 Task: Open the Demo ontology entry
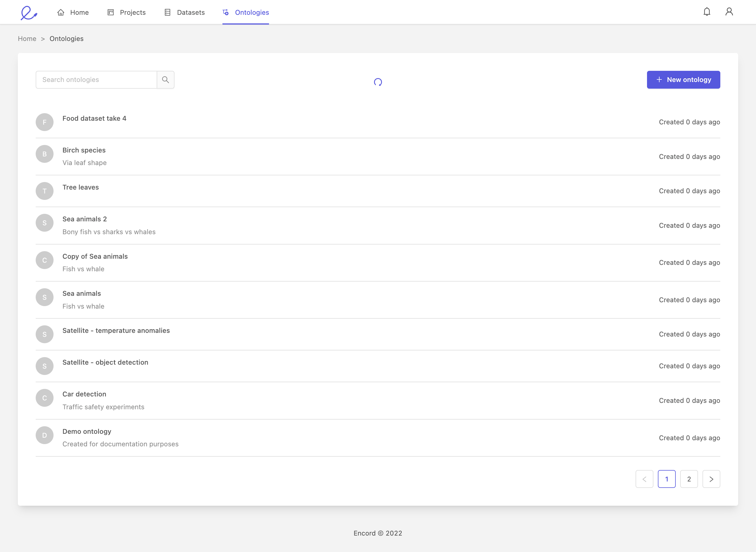87,431
